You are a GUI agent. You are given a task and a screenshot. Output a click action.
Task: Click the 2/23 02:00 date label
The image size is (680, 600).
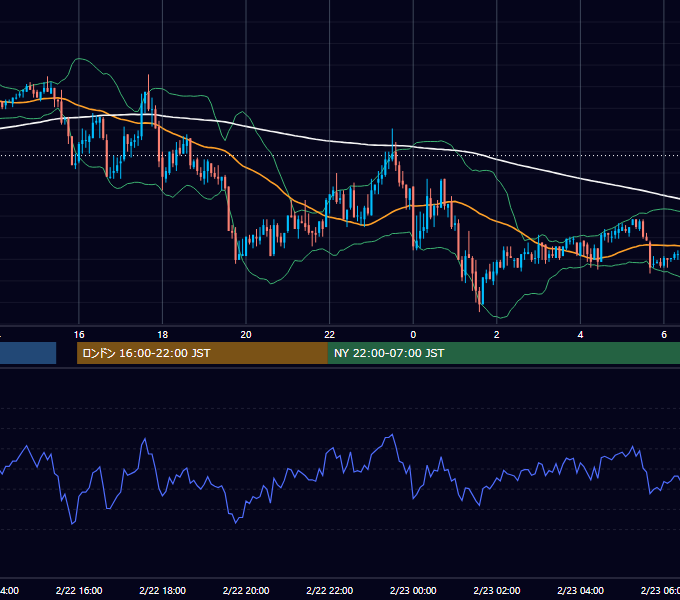click(x=497, y=590)
